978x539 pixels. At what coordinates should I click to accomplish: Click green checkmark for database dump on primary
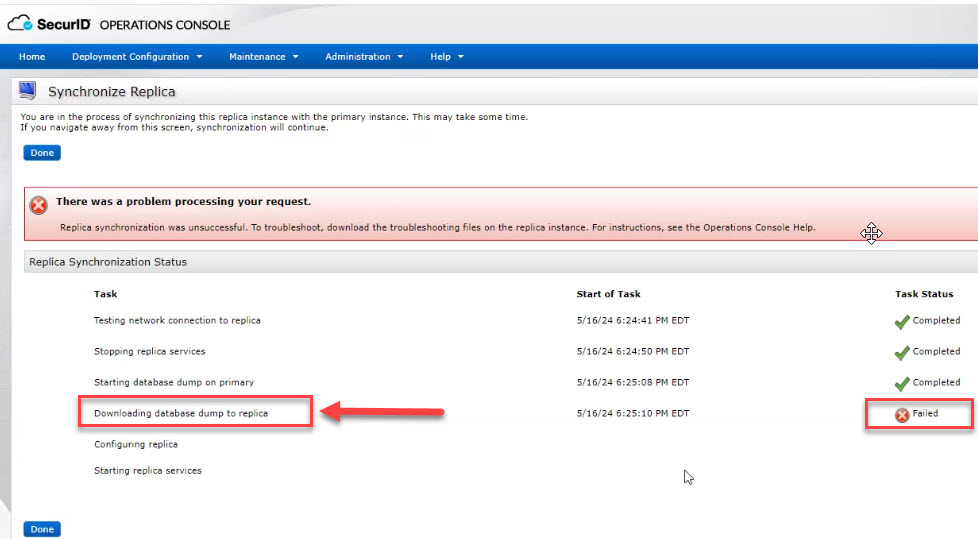[x=902, y=384]
